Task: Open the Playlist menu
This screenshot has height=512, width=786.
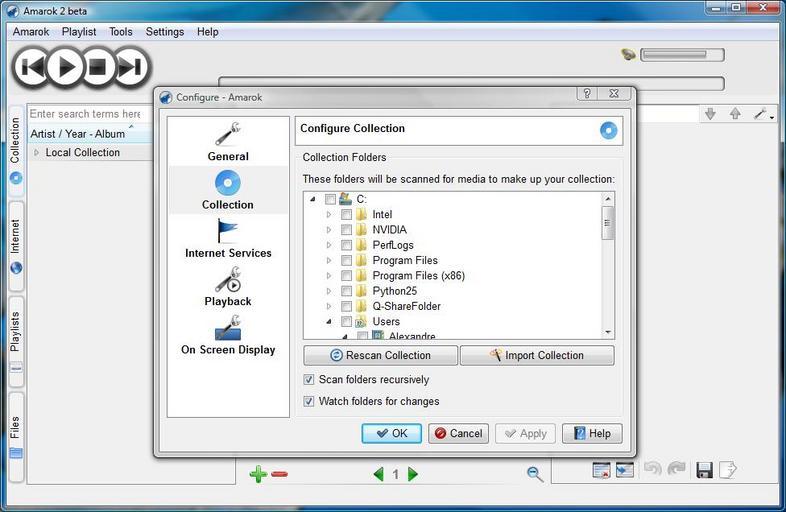Action: 79,32
